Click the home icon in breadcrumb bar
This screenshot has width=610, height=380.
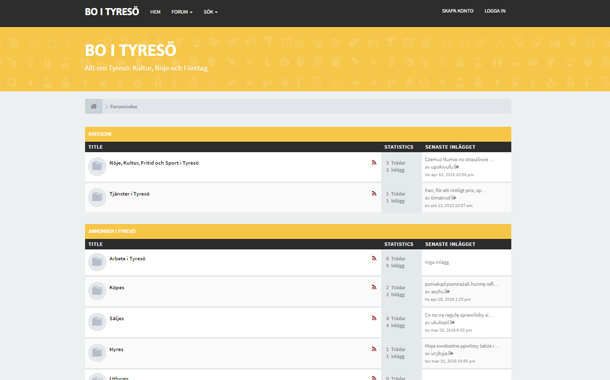click(94, 106)
